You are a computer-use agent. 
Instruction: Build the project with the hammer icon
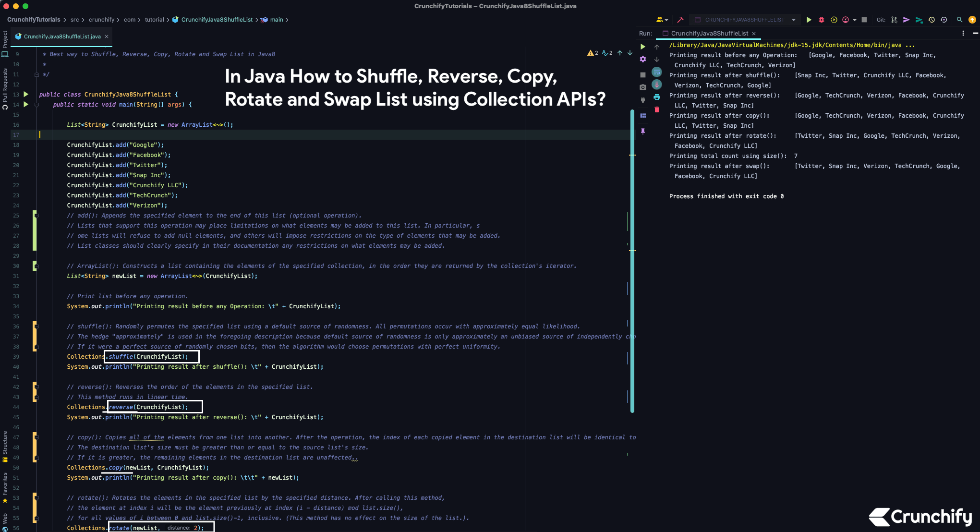(x=680, y=20)
